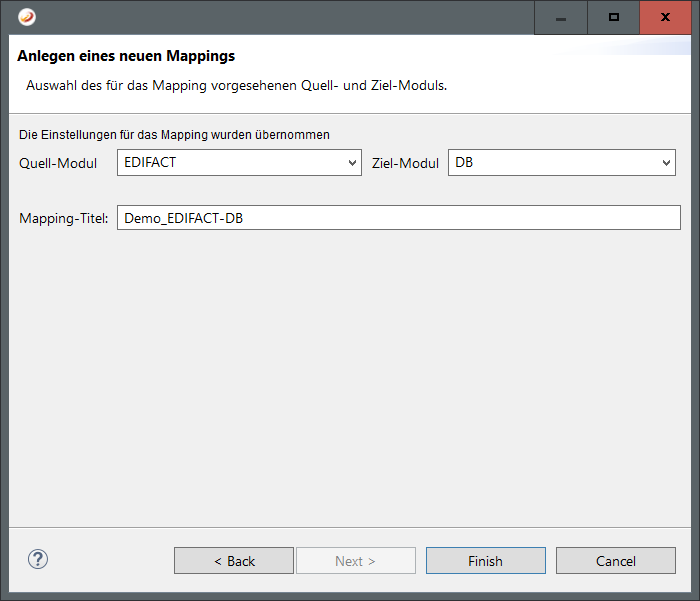Click the arrow of the Ziel-Modul dropdown

click(666, 163)
